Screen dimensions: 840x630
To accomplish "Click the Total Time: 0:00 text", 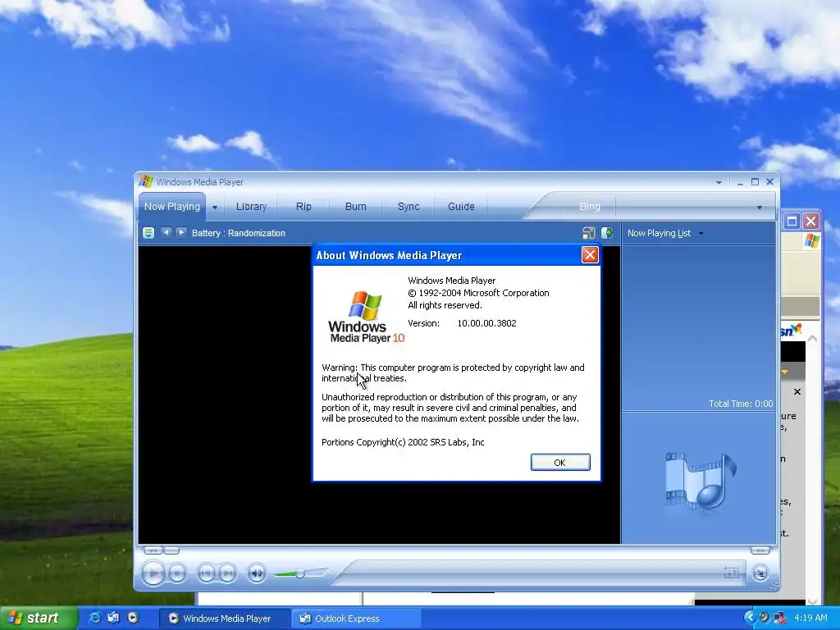I will [741, 404].
